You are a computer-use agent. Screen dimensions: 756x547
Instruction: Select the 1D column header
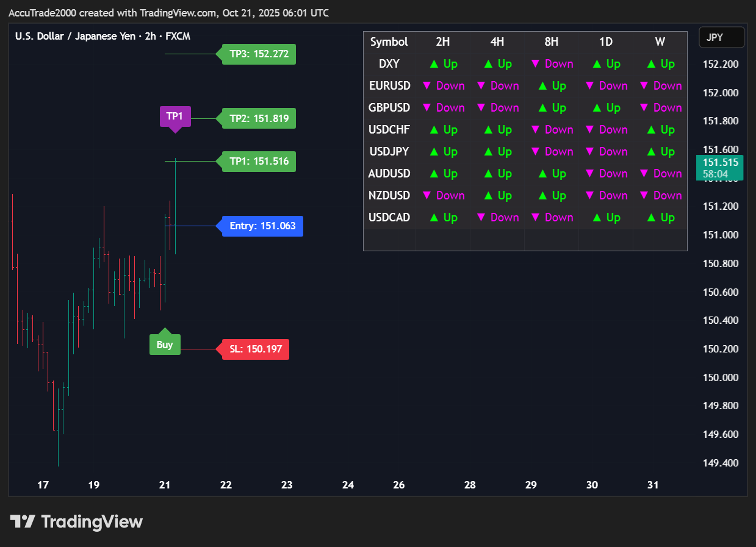coord(605,42)
